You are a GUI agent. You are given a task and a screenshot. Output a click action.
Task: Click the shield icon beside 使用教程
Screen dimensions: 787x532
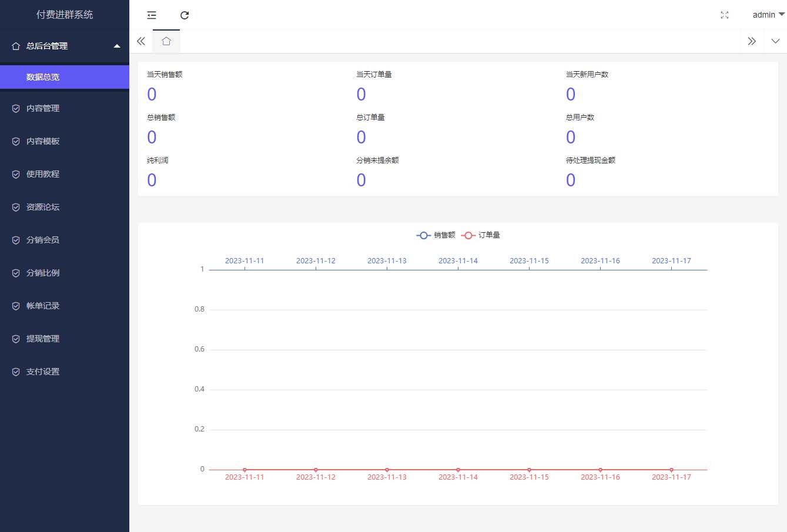pos(16,174)
